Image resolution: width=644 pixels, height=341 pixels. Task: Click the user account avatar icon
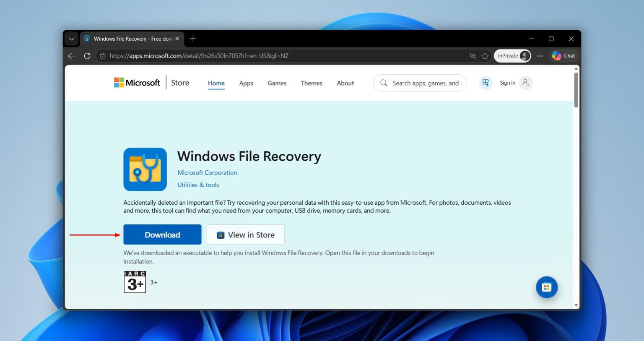pos(525,83)
